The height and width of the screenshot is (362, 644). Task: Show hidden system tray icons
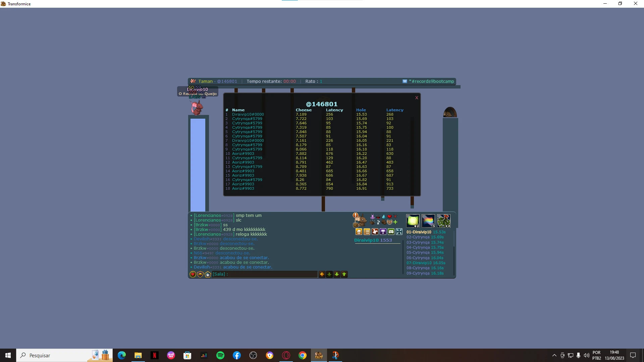coord(554,355)
